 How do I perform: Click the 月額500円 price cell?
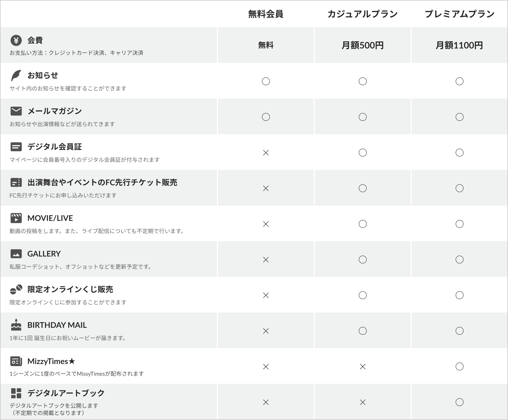(x=362, y=45)
